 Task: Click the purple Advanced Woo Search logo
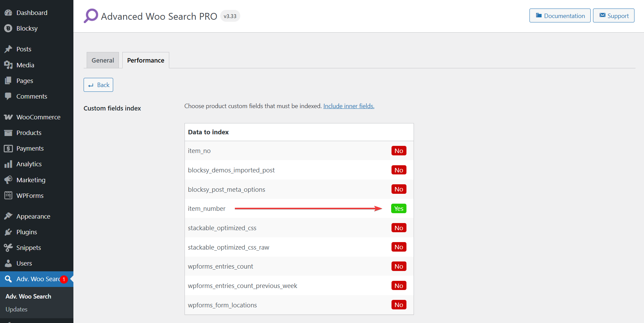91,16
